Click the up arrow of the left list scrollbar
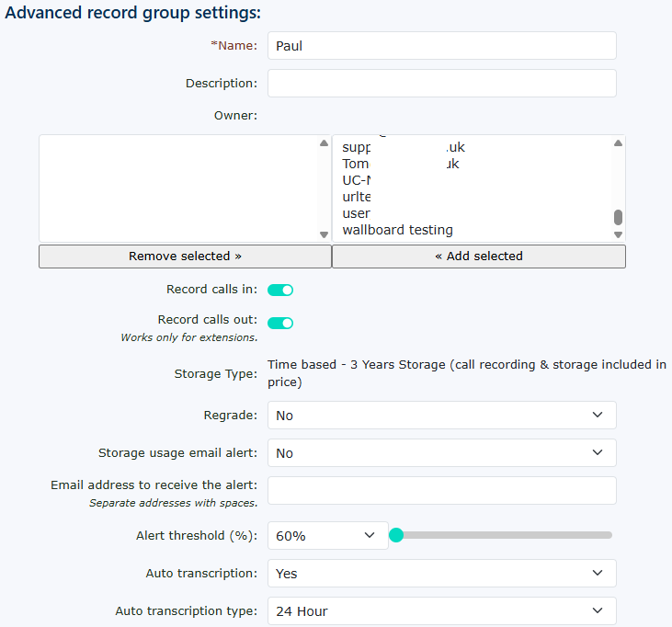 (324, 143)
